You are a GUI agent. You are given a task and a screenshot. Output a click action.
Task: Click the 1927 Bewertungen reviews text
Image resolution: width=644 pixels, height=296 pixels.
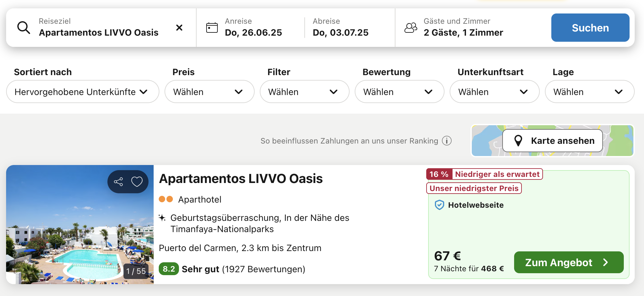point(264,269)
